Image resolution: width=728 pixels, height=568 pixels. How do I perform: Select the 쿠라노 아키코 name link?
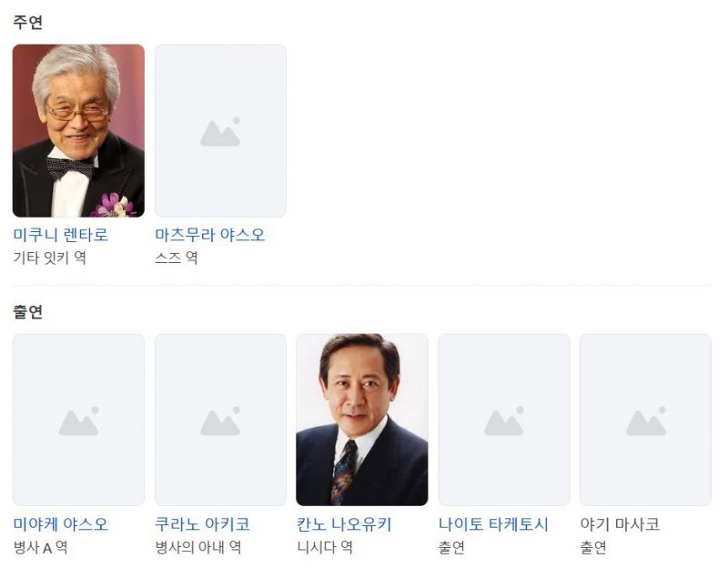202,524
